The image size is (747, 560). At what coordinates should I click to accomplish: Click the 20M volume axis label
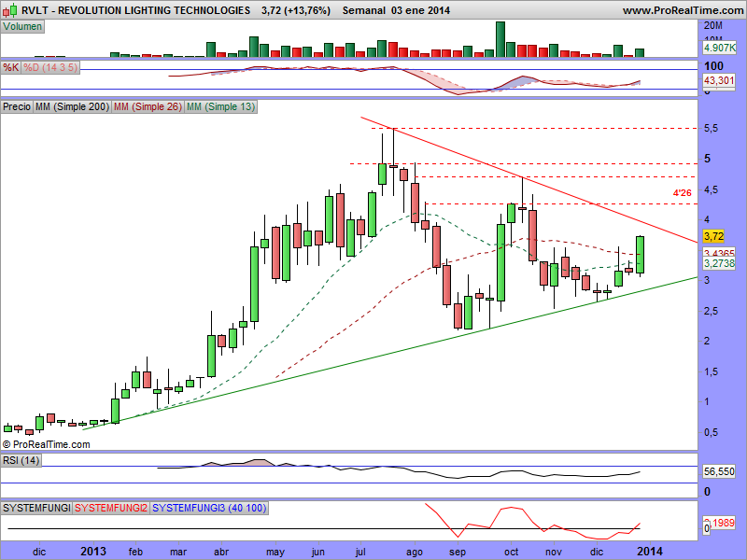click(713, 26)
